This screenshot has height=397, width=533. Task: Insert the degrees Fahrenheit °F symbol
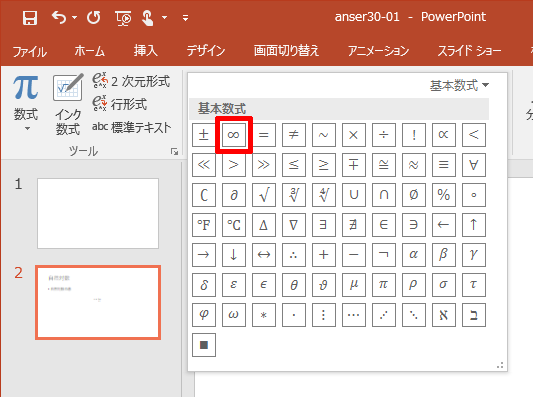pyautogui.click(x=204, y=225)
